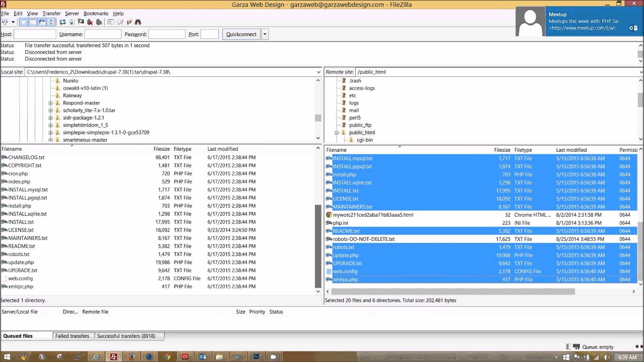644x362 pixels.
Task: Click the volume icon in the system tray
Action: coord(608,357)
